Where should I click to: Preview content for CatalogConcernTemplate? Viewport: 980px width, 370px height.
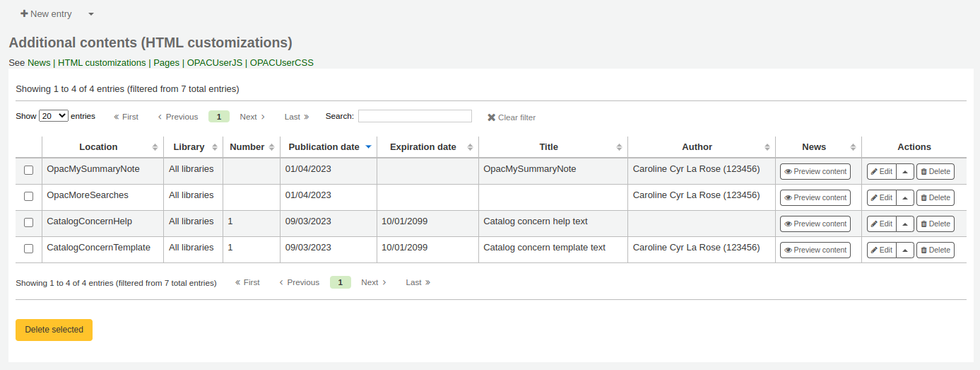(x=815, y=250)
